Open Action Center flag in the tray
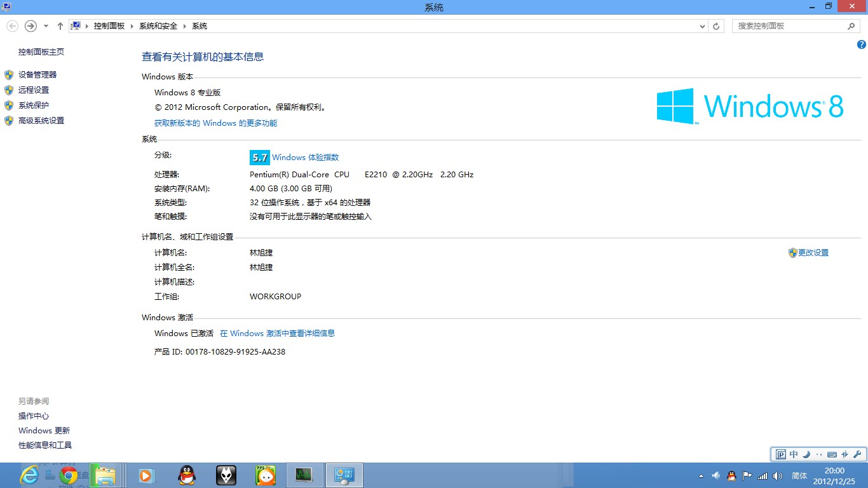The image size is (868, 488). pos(747,476)
